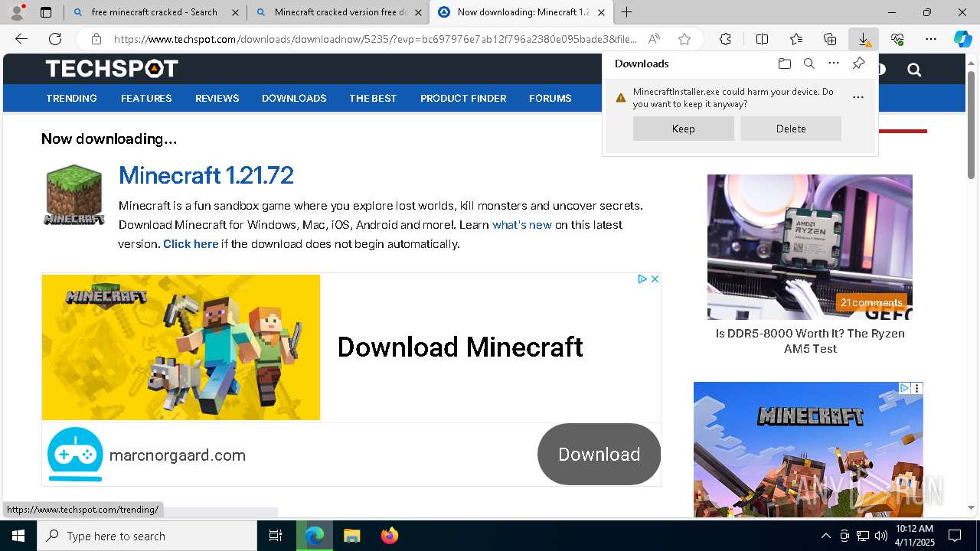The width and height of the screenshot is (980, 551).
Task: Open the browser profile icon
Action: coord(17,12)
